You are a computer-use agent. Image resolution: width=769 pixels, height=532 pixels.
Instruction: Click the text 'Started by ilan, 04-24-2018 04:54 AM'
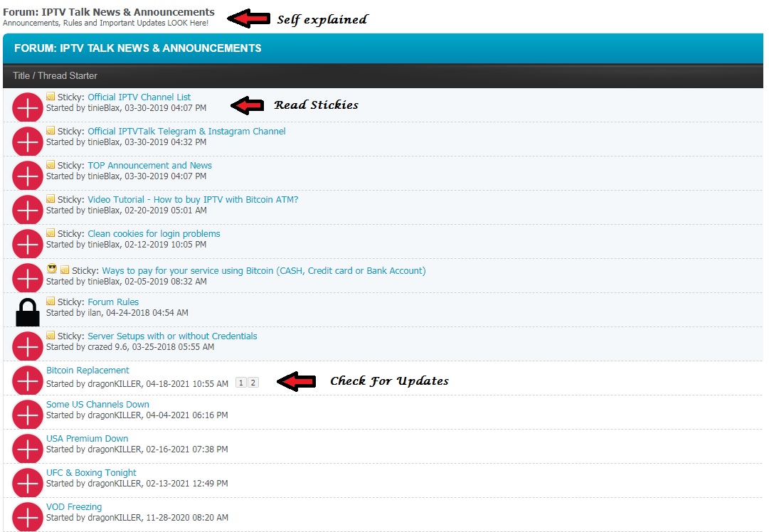coord(117,312)
